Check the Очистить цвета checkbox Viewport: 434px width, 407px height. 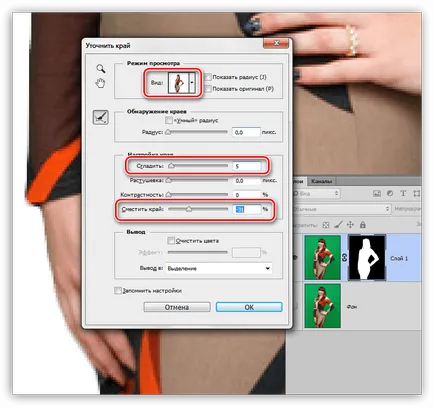(x=171, y=240)
